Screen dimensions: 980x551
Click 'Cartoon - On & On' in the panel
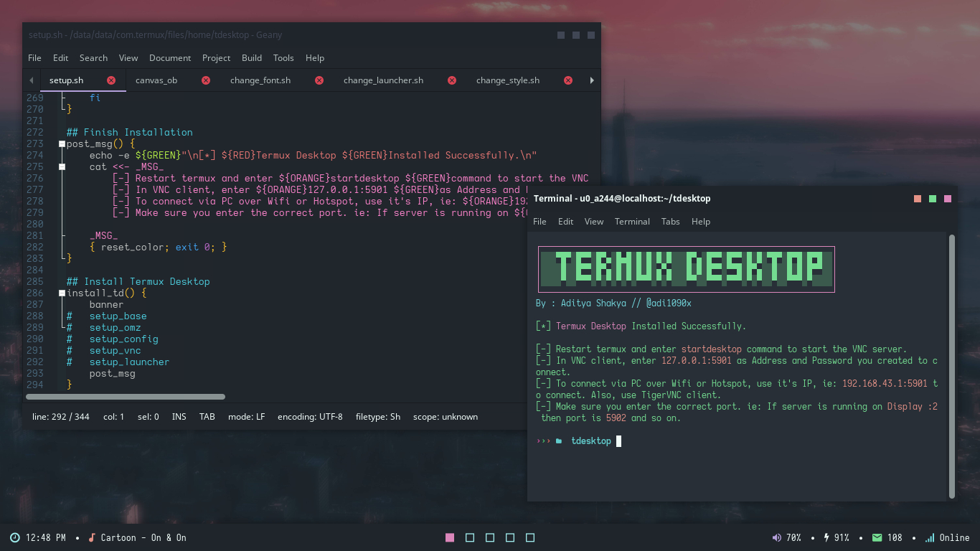[x=143, y=537]
